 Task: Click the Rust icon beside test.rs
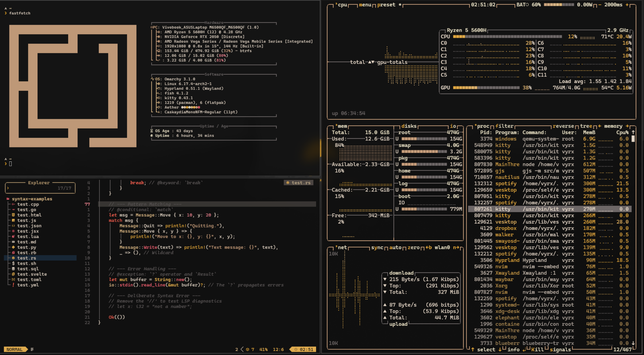(13, 258)
